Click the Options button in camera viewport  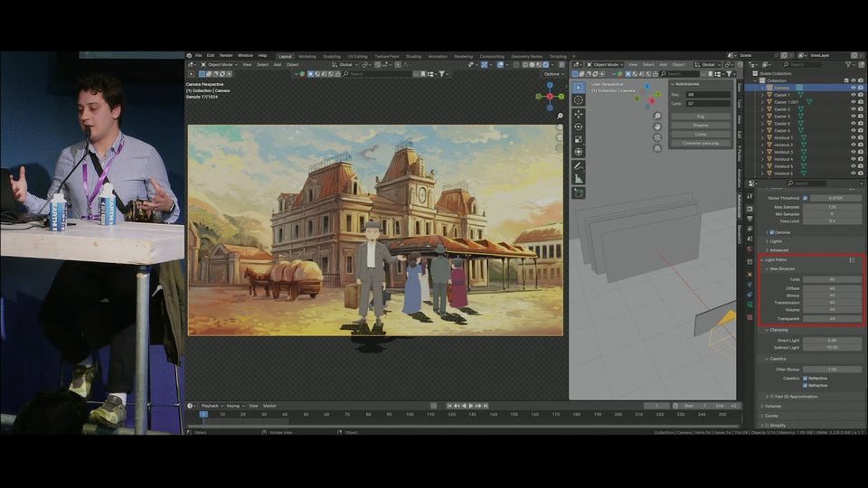click(553, 73)
